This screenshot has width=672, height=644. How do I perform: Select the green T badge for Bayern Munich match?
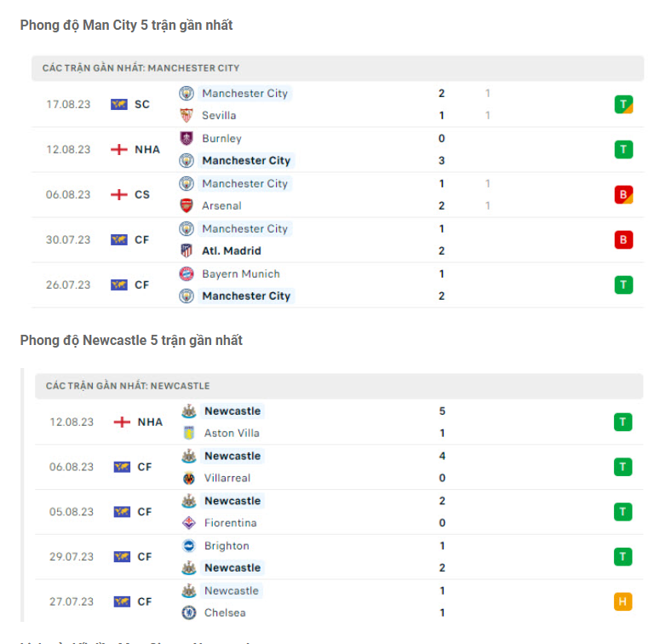623,285
